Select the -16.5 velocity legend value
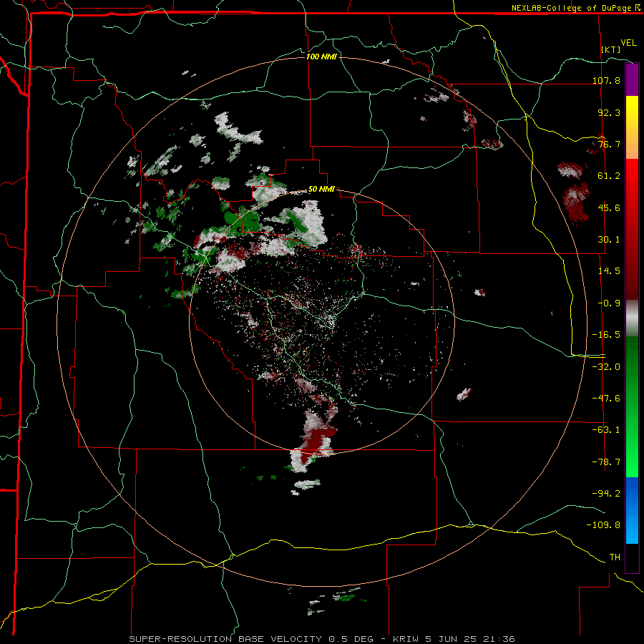 (x=606, y=335)
